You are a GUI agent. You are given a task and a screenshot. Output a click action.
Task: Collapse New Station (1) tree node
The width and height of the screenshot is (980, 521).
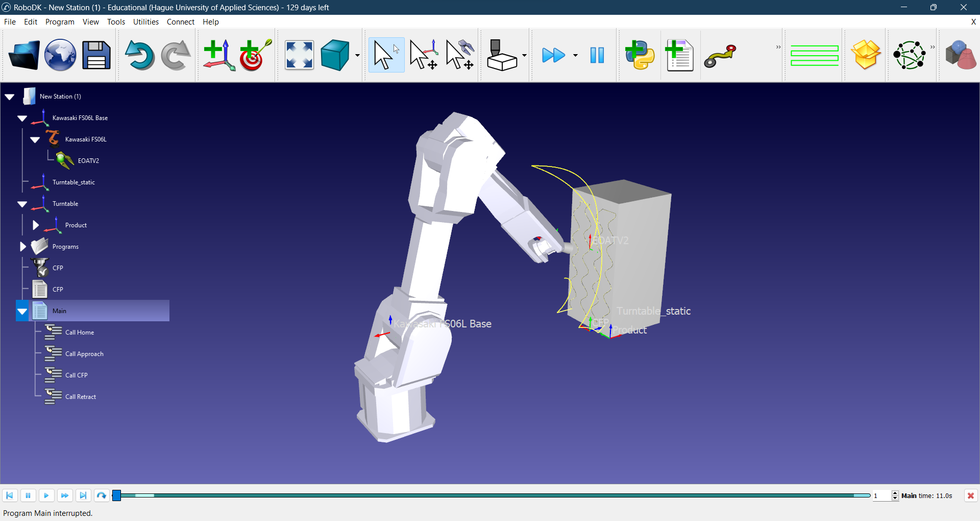click(x=10, y=97)
